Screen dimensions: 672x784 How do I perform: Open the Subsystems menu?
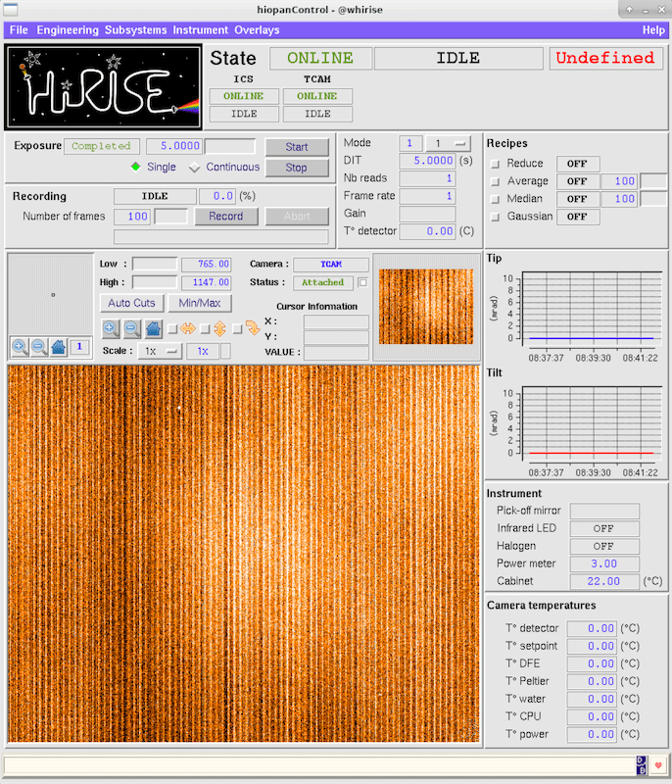click(x=135, y=30)
